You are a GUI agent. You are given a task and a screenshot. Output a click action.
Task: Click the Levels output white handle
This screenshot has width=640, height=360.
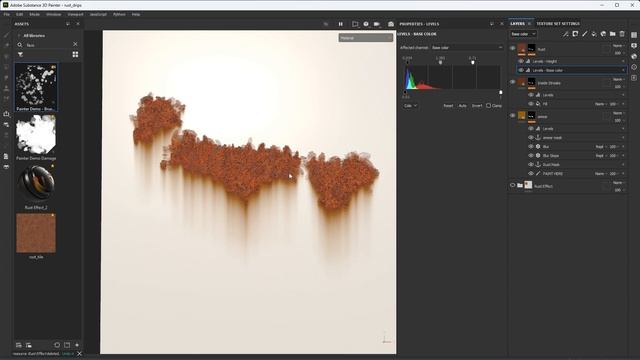[x=500, y=93]
